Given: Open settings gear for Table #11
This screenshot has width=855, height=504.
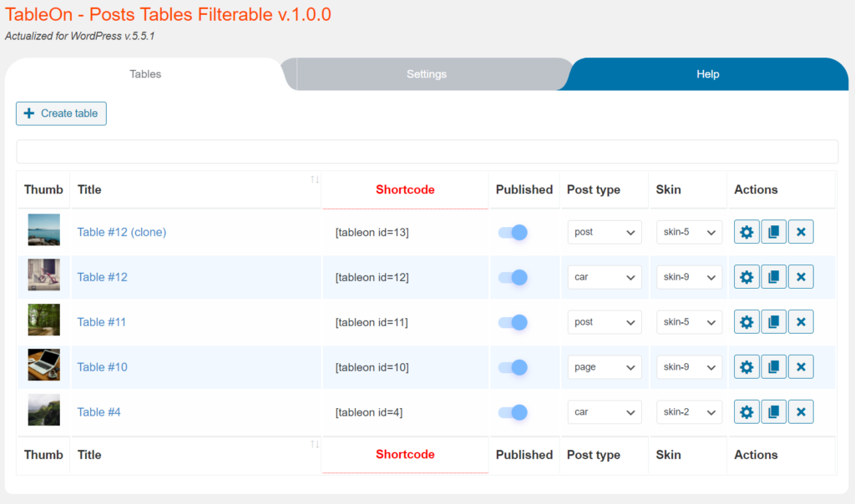Looking at the screenshot, I should [x=746, y=322].
